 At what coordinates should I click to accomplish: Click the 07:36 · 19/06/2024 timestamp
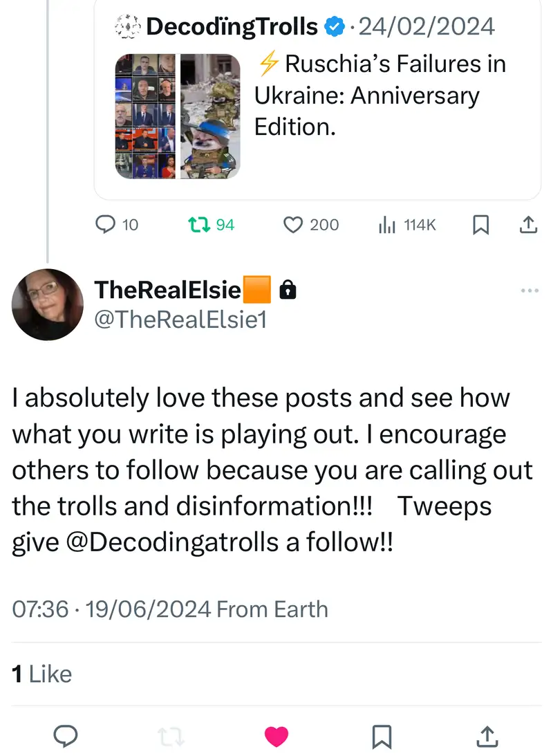[111, 609]
